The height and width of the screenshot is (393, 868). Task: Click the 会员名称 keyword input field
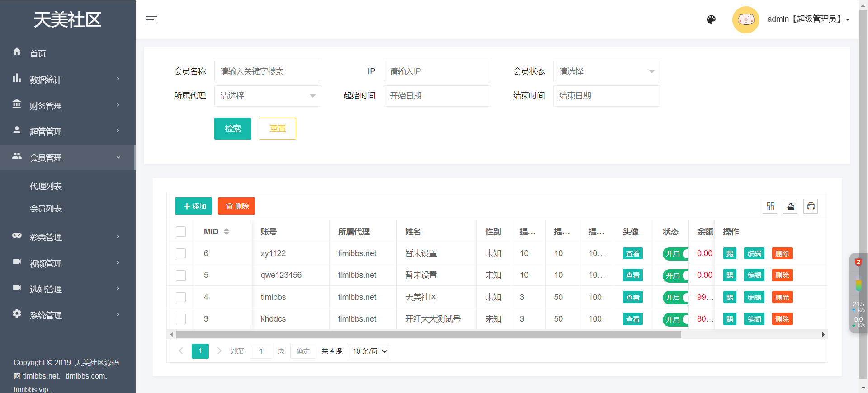(268, 71)
